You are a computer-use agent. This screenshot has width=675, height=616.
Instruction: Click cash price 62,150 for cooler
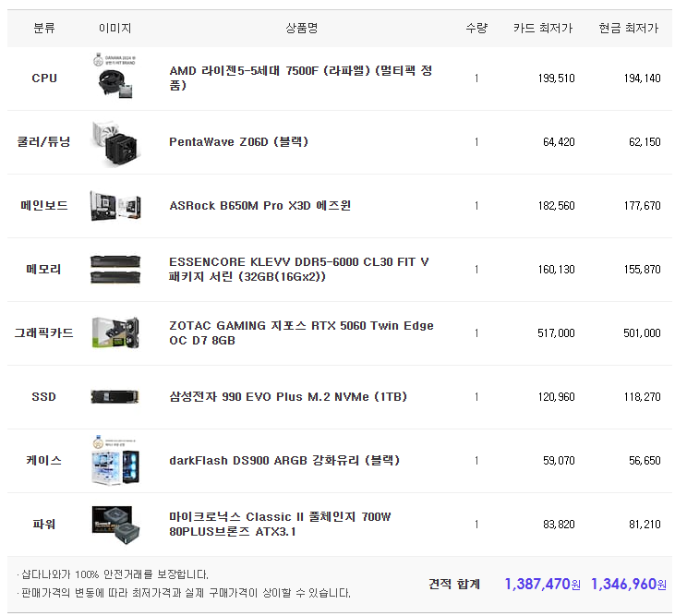tap(645, 141)
